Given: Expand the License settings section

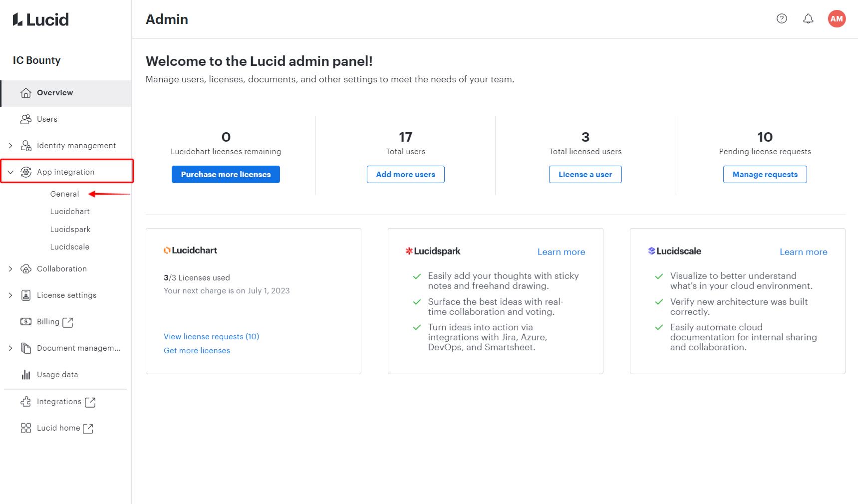Looking at the screenshot, I should pos(10,295).
